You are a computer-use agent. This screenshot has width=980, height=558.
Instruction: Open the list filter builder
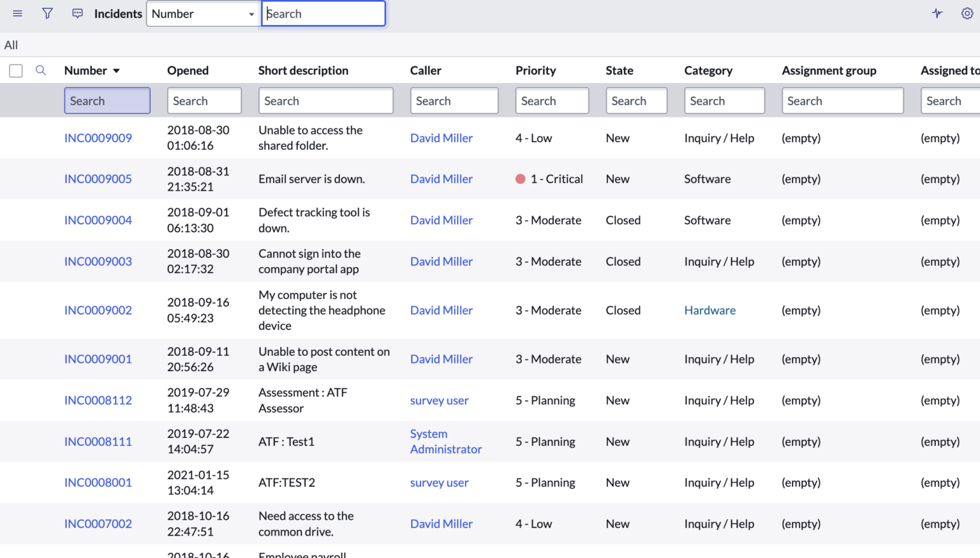coord(47,13)
